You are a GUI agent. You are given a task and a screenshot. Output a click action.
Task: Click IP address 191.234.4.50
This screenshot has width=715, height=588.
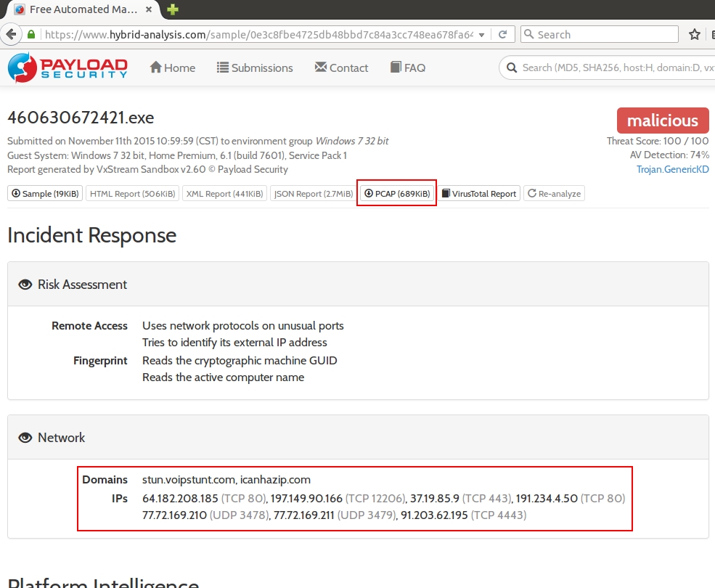coord(547,498)
